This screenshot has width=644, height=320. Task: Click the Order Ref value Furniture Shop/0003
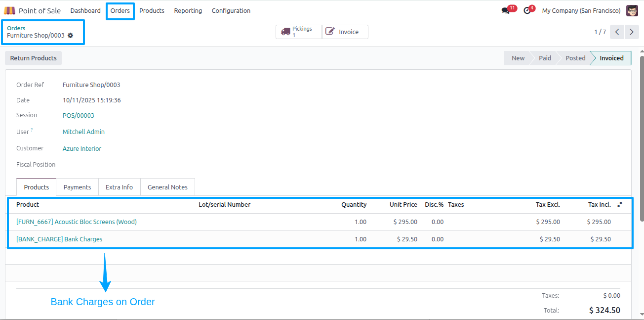(x=91, y=85)
